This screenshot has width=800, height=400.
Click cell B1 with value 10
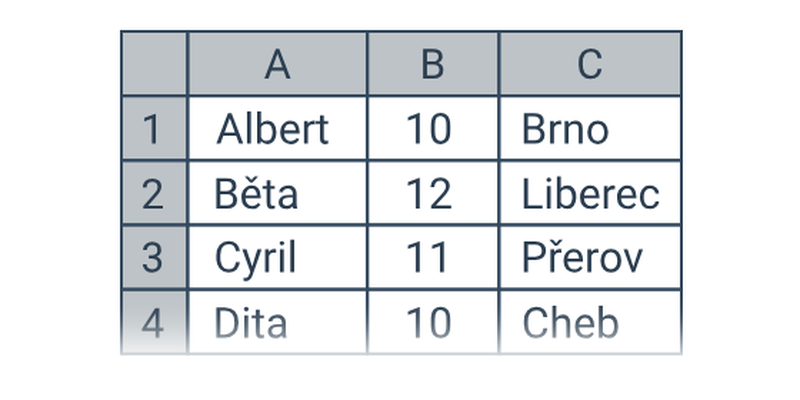tap(432, 128)
